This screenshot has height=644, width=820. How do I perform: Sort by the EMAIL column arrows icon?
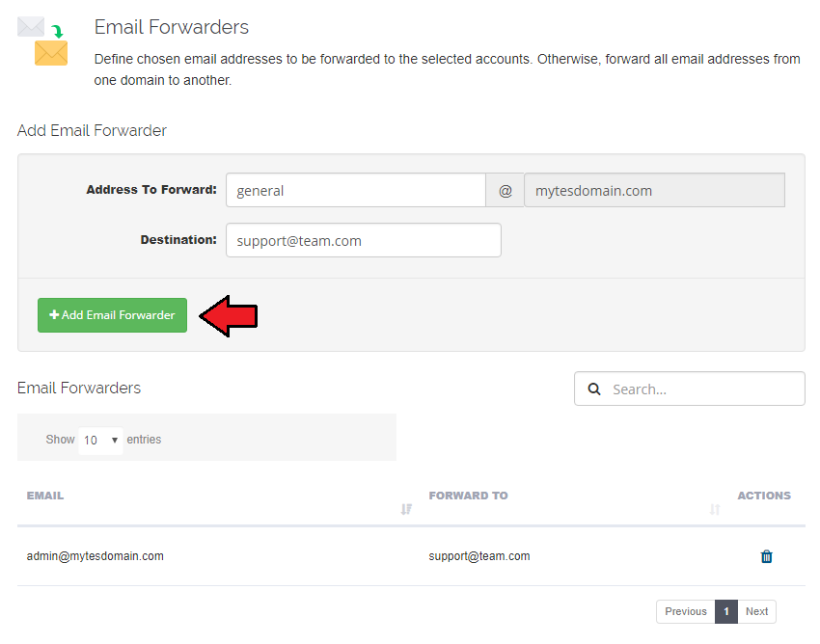pyautogui.click(x=406, y=509)
